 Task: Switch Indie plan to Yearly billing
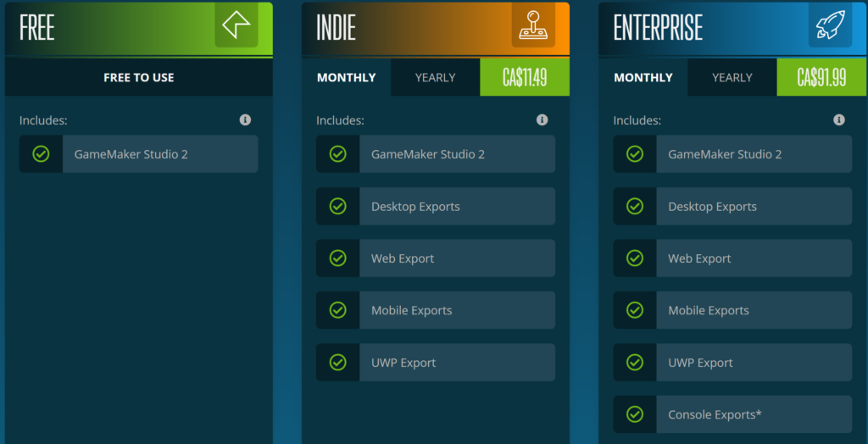point(435,77)
